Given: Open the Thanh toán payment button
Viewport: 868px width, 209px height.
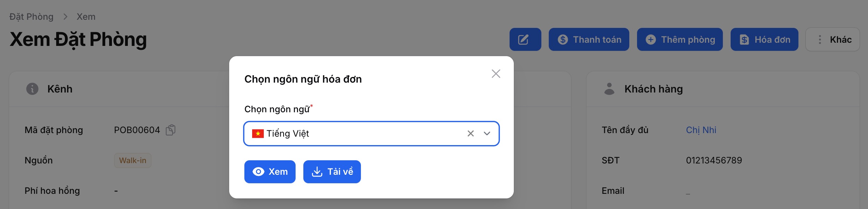Looking at the screenshot, I should (x=589, y=40).
